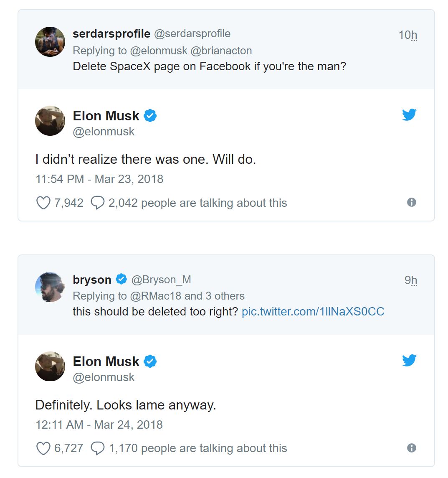Click Elon Musk's avatar in the second tweet
448x478 pixels.
(x=50, y=366)
